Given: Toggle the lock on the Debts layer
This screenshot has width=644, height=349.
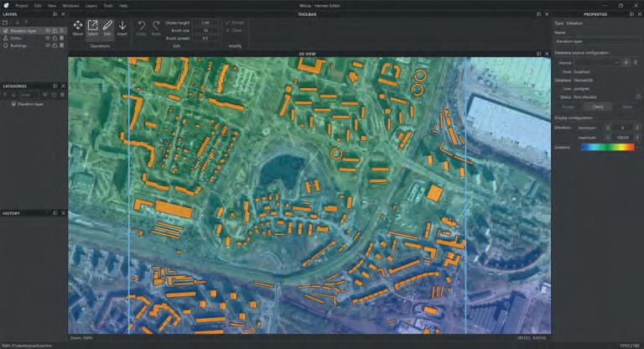Looking at the screenshot, I should pos(55,38).
